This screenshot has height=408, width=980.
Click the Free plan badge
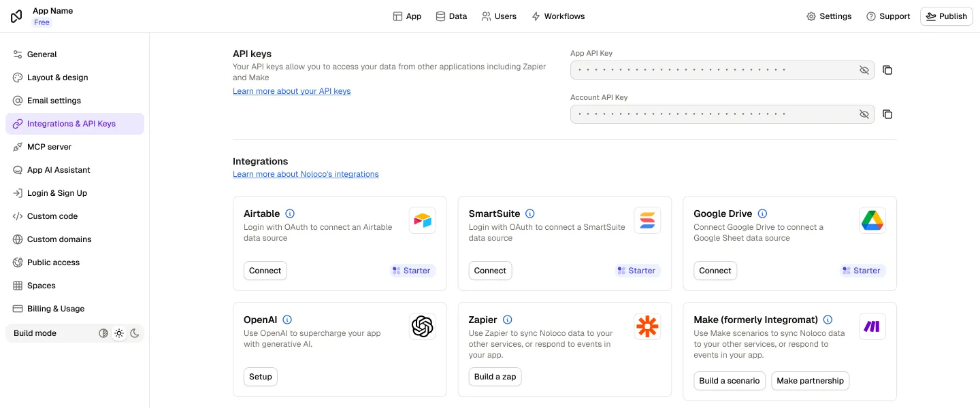pyautogui.click(x=42, y=22)
